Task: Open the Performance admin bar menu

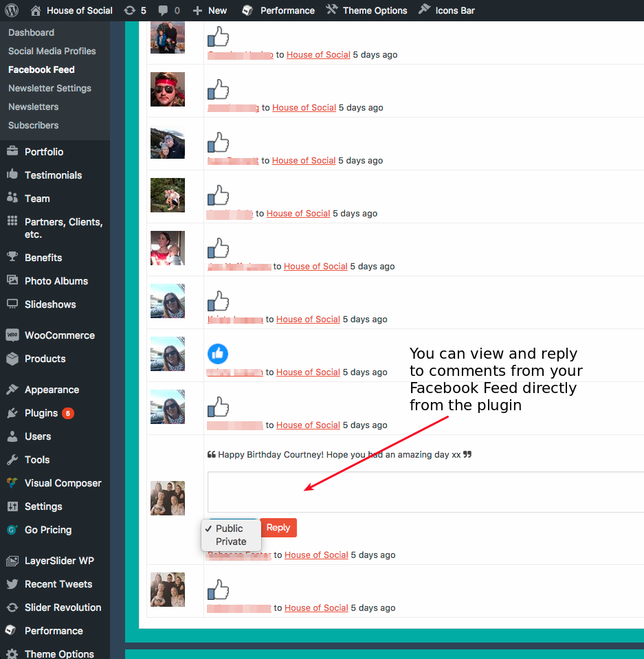Action: [278, 10]
